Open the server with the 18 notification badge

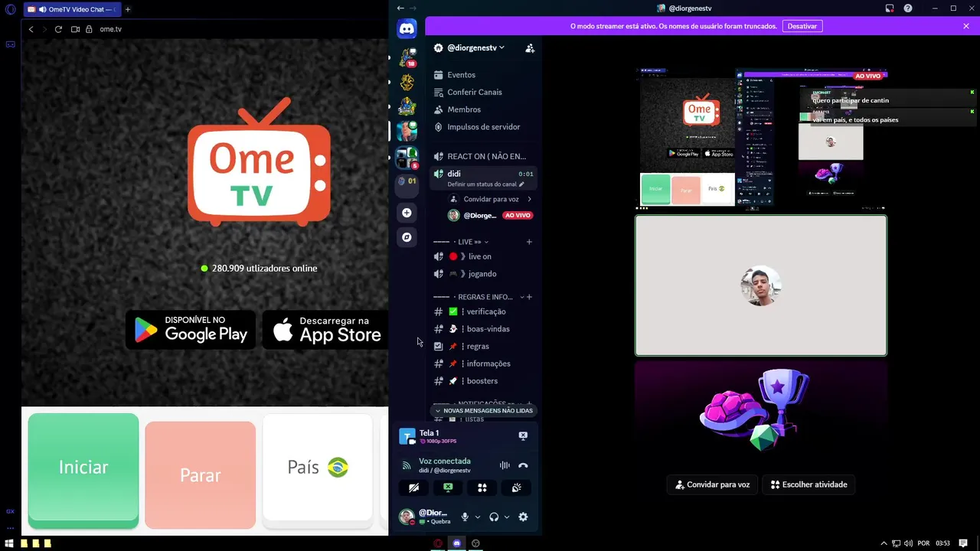tap(407, 57)
